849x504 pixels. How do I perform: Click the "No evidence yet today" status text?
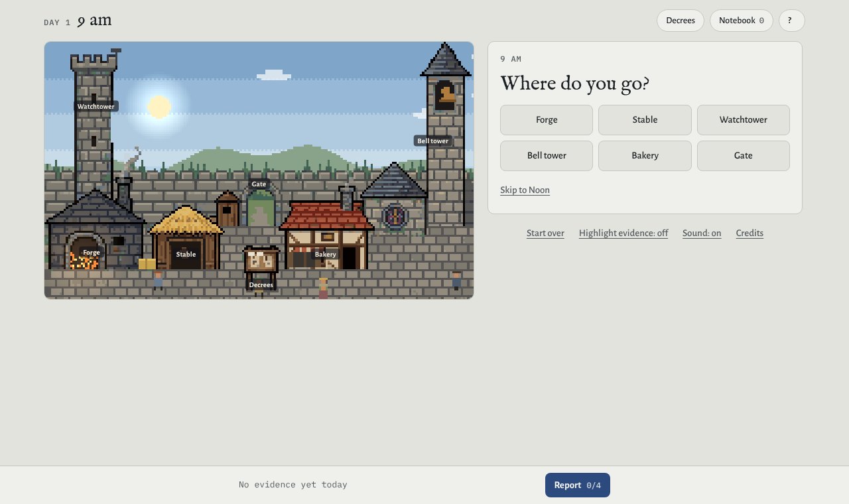[x=293, y=485]
